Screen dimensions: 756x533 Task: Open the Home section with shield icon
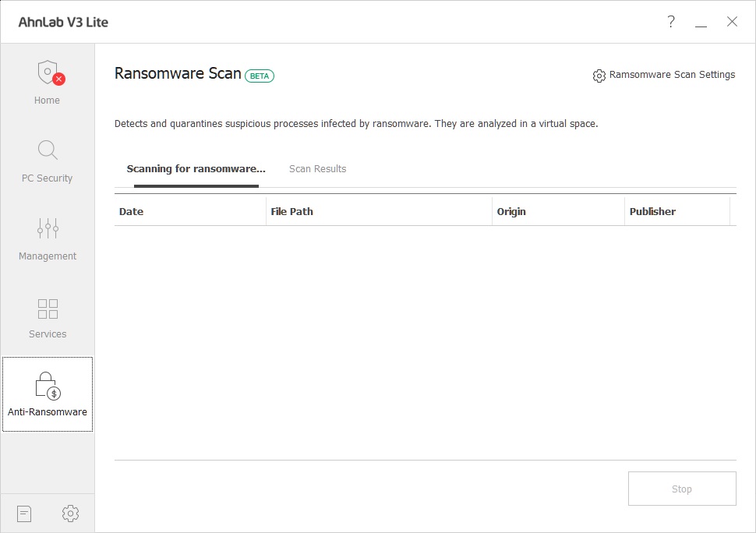(48, 82)
